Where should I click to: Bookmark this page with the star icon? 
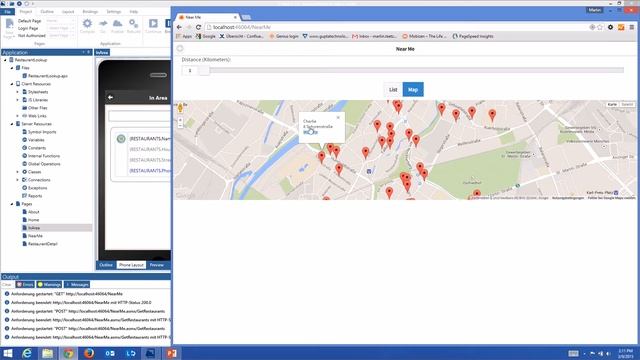point(600,27)
